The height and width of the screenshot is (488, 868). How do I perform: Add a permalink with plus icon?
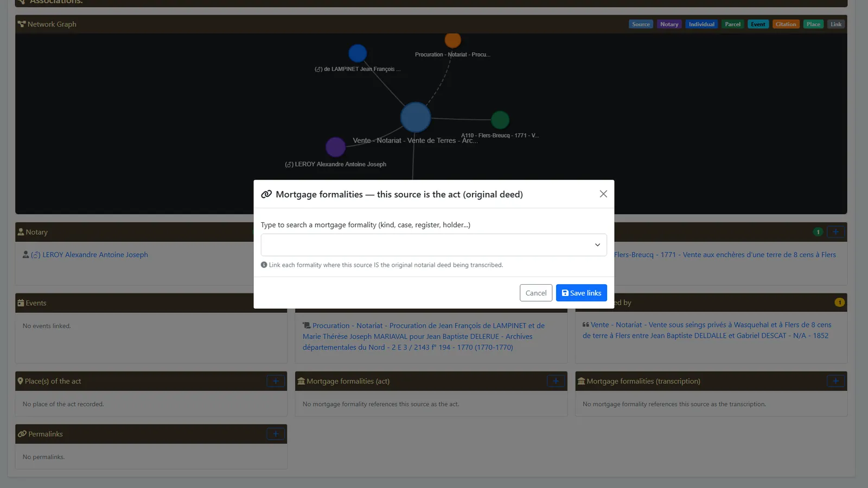(x=276, y=434)
